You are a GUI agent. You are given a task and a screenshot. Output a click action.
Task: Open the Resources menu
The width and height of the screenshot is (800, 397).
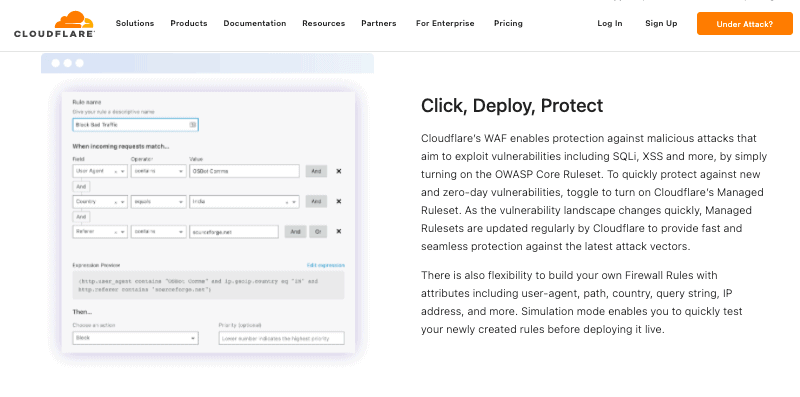pyautogui.click(x=323, y=23)
